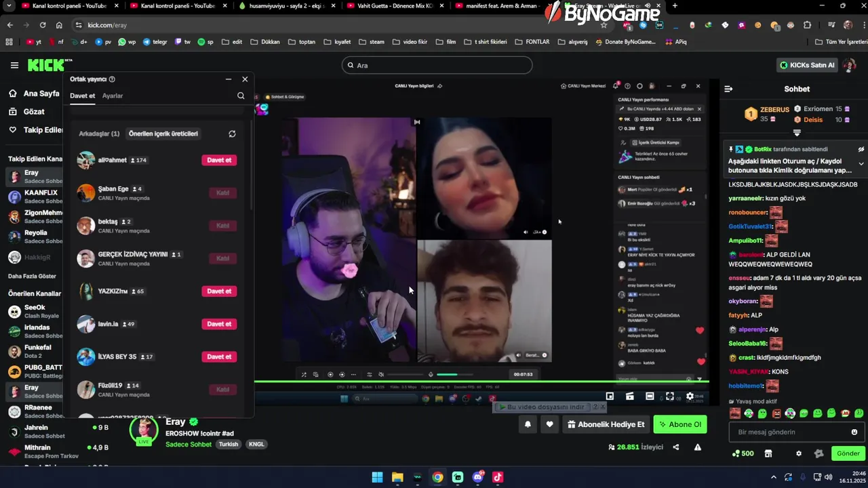This screenshot has width=868, height=488.
Task: Open Takip Edilen in sidebar
Action: point(35,130)
